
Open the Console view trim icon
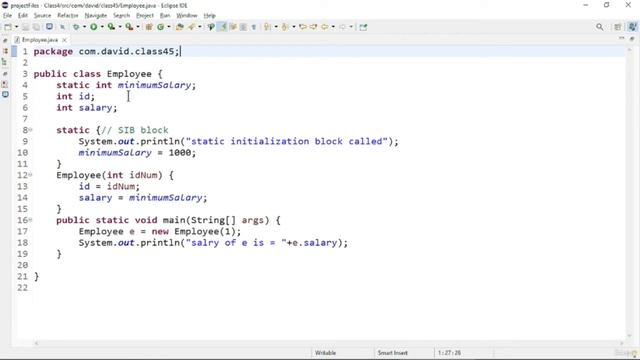[5, 95]
